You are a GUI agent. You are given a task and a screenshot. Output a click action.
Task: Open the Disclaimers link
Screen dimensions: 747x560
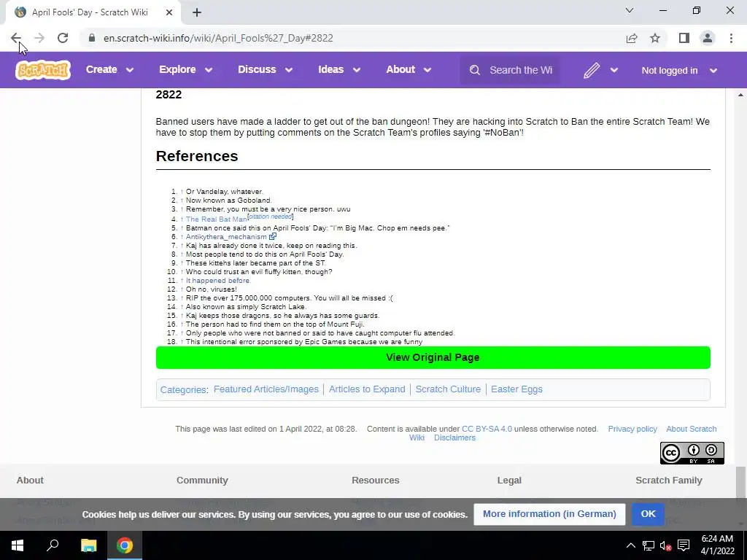454,437
